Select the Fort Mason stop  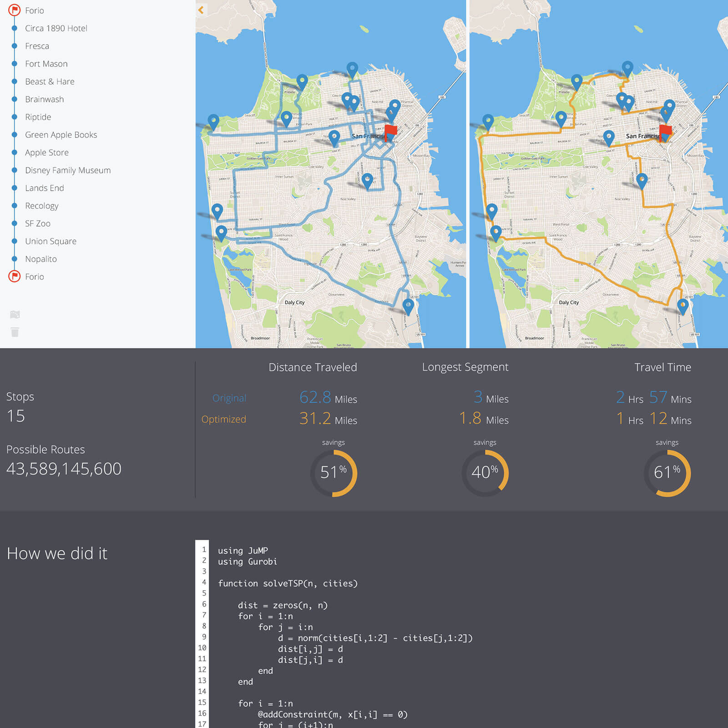[x=46, y=64]
